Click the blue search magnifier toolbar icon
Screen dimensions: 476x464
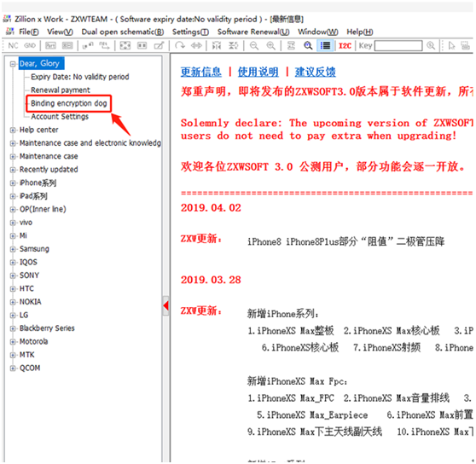[308, 46]
